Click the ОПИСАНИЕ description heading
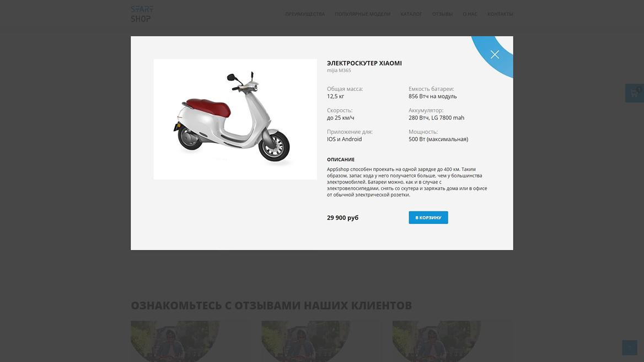This screenshot has width=644, height=362. click(341, 160)
